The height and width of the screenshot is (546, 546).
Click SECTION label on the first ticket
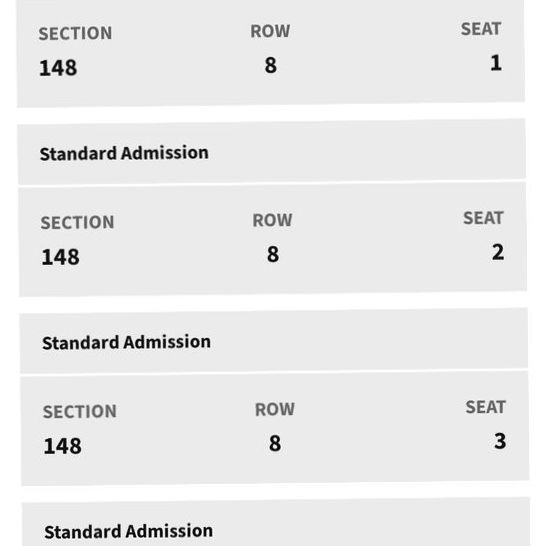click(75, 33)
